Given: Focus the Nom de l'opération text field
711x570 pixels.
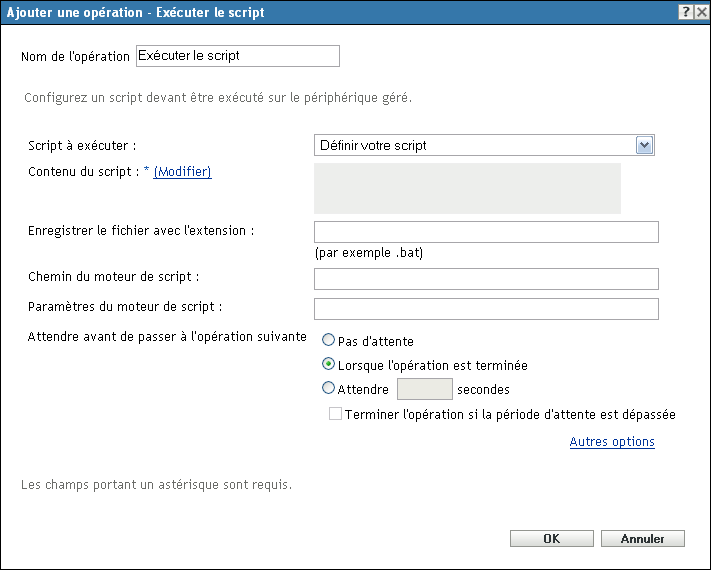Looking at the screenshot, I should click(238, 56).
